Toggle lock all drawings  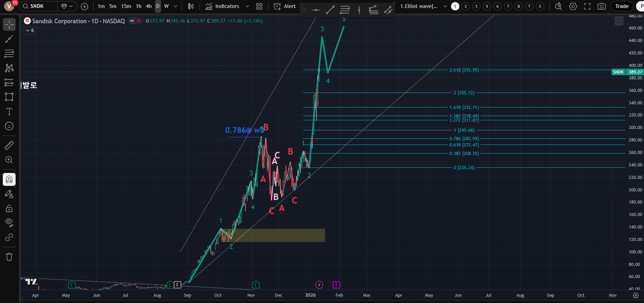9,208
